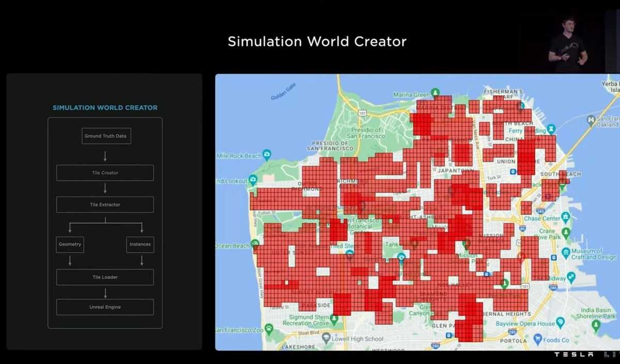Click the BERNAL HEIGHTS neighborhood label

pyautogui.click(x=506, y=313)
